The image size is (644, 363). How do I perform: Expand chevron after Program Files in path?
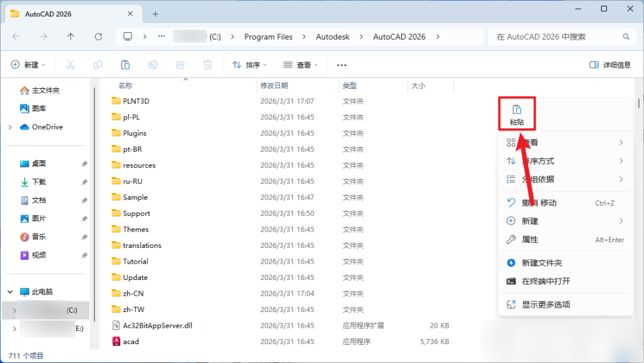tap(304, 36)
